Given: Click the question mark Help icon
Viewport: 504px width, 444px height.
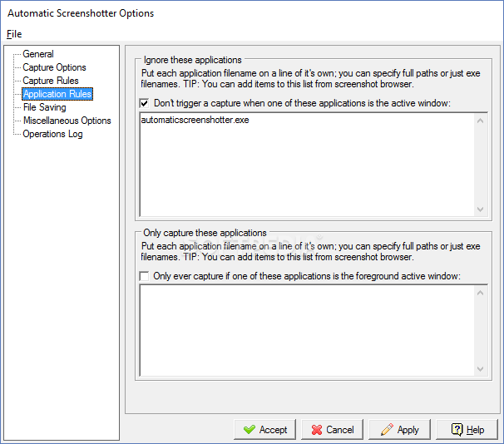Looking at the screenshot, I should [x=457, y=429].
